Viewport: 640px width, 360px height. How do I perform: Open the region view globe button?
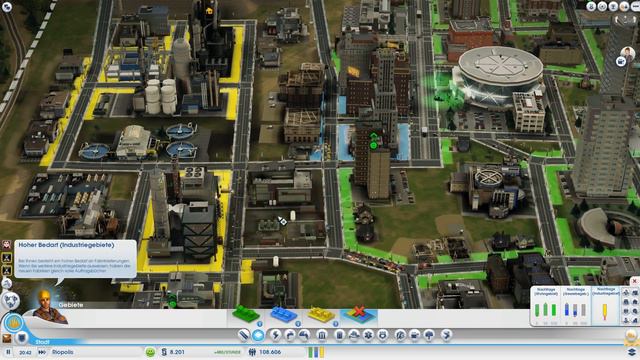coord(11,300)
